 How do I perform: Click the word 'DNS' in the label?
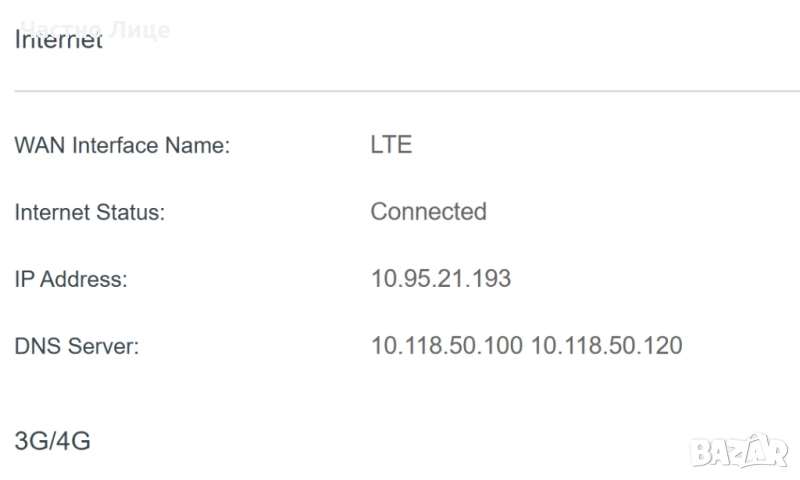click(36, 347)
